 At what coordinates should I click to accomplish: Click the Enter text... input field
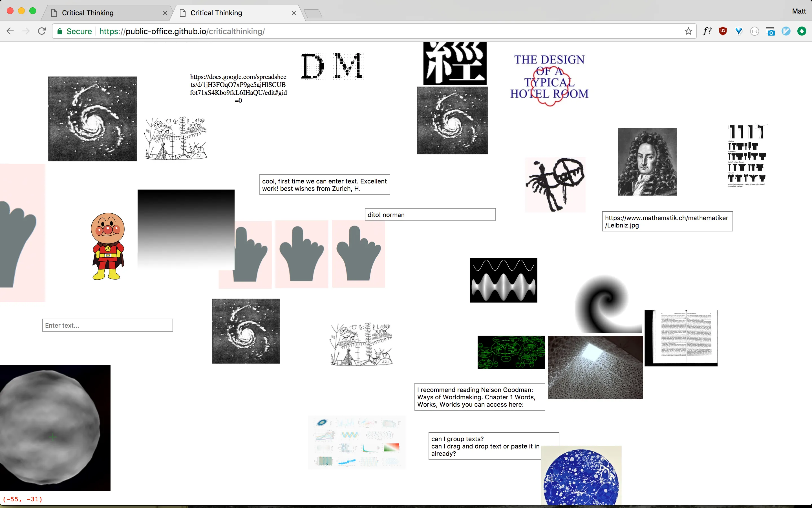pyautogui.click(x=107, y=325)
